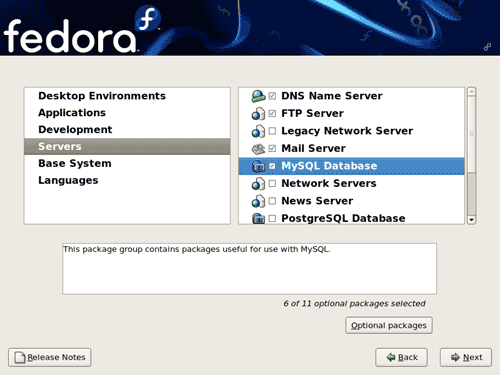Click the MySQL package group description text
This screenshot has width=500, height=375.
[x=197, y=249]
